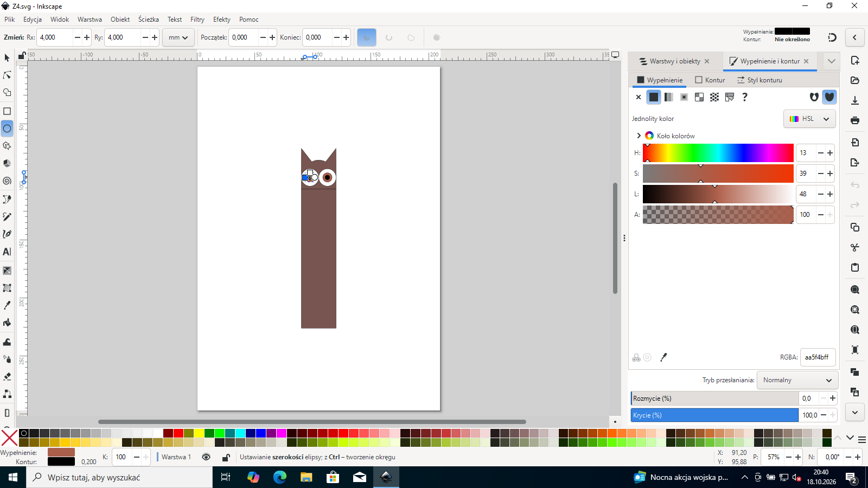Select the Text tool
Screen dimensions: 868x488
point(7,252)
